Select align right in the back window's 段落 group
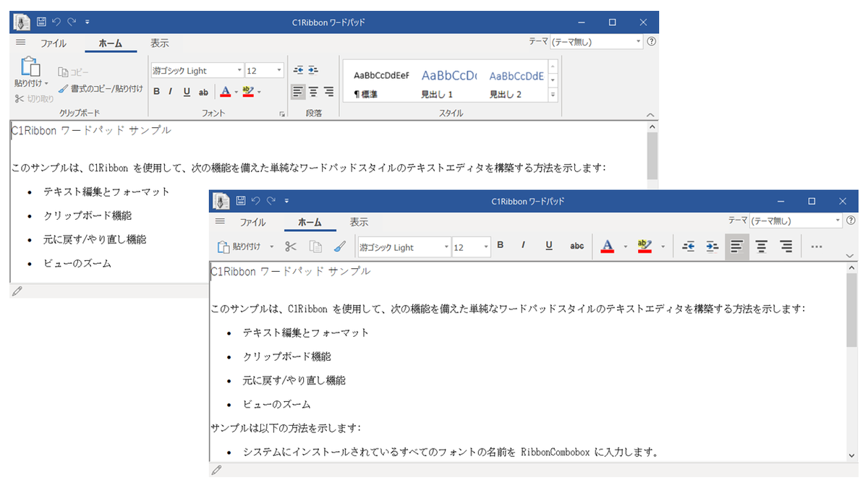868x488 pixels. (328, 92)
